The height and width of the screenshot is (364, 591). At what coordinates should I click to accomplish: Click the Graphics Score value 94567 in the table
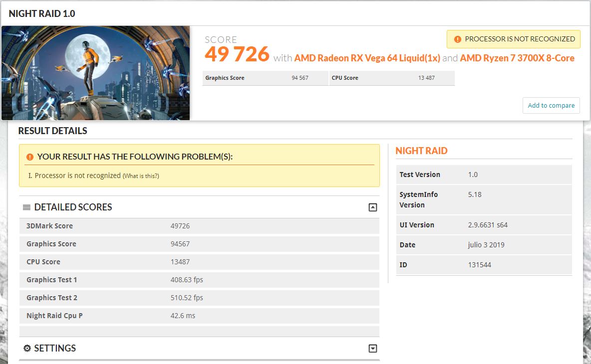click(180, 244)
